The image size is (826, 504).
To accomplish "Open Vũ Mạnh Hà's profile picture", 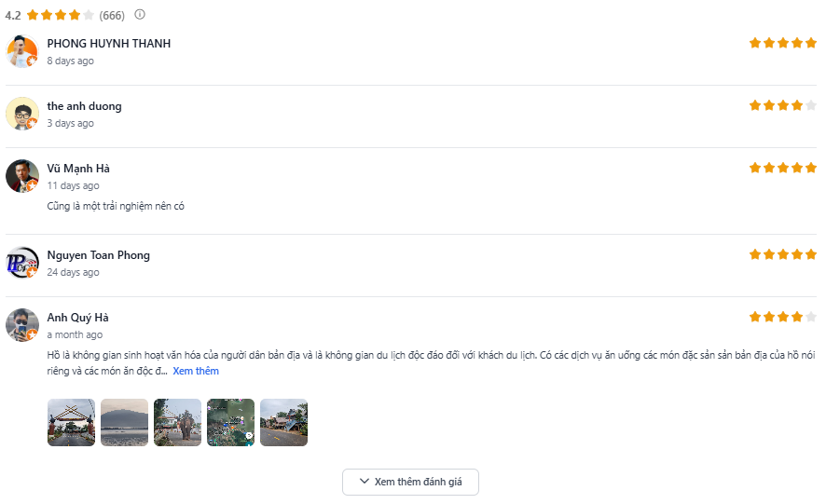I will [x=22, y=176].
